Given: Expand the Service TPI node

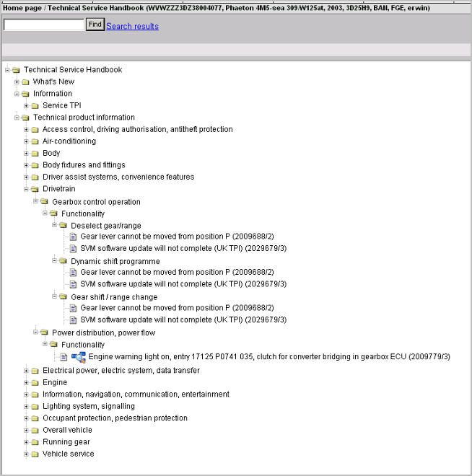Looking at the screenshot, I should click(x=27, y=105).
